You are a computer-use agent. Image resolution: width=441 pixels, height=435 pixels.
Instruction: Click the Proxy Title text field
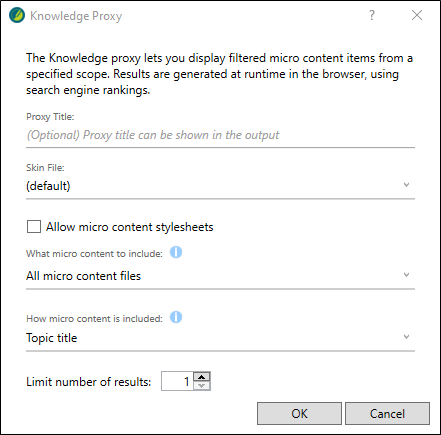click(x=220, y=135)
